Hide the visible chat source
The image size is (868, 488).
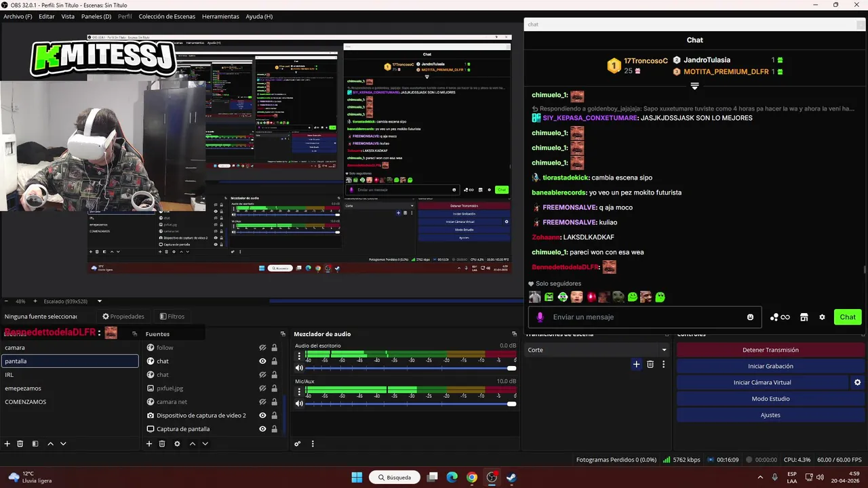262,361
